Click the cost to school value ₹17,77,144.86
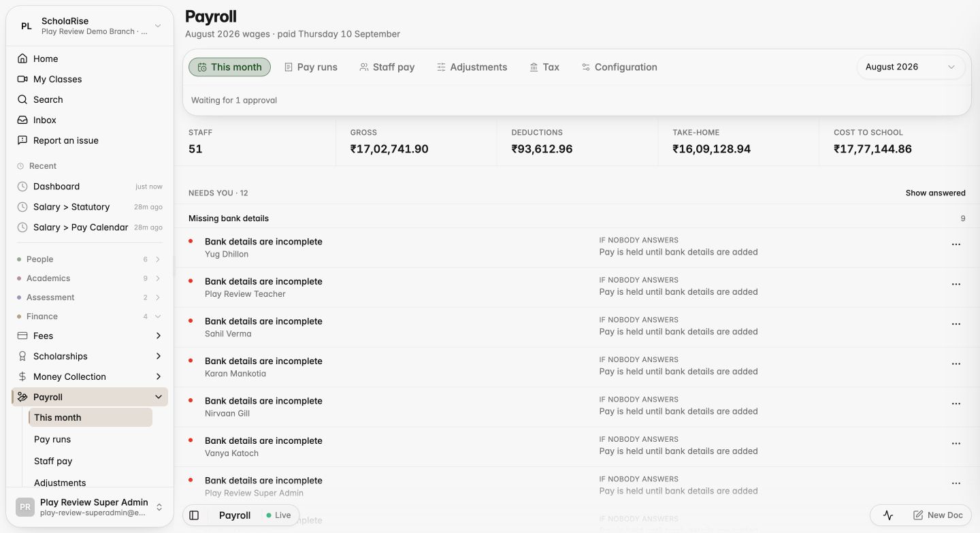Viewport: 980px width, 533px height. pyautogui.click(x=872, y=149)
